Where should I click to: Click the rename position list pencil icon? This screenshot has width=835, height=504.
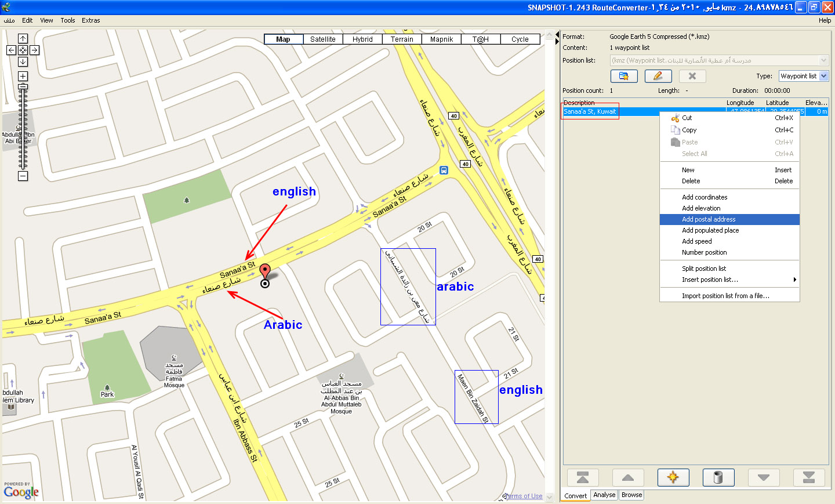[658, 76]
